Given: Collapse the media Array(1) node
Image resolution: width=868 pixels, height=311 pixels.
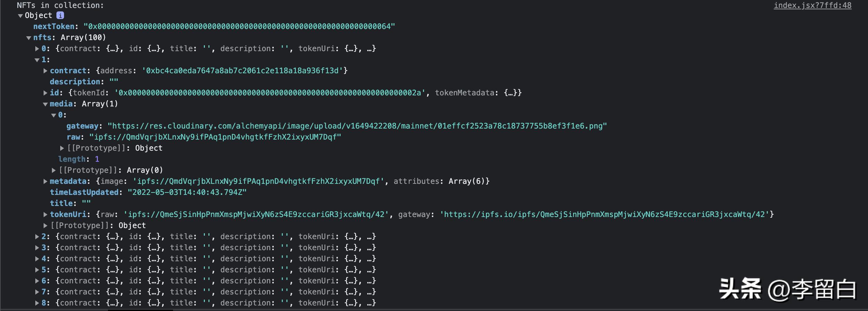Looking at the screenshot, I should [45, 104].
